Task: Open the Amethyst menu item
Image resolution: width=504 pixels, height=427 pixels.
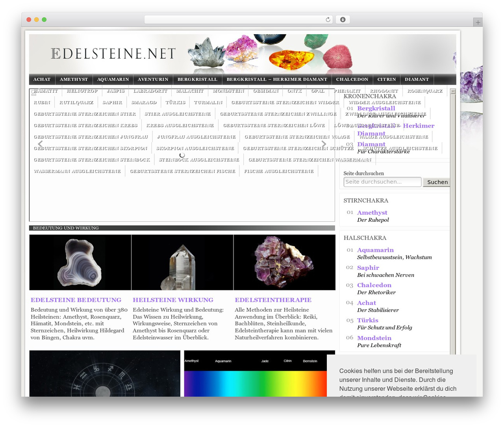Action: click(74, 79)
